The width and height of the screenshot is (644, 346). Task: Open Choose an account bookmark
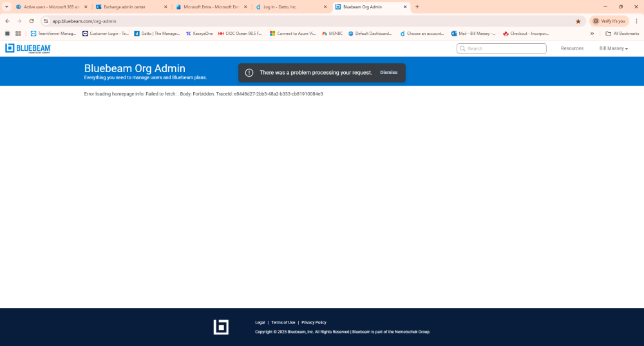pyautogui.click(x=422, y=34)
